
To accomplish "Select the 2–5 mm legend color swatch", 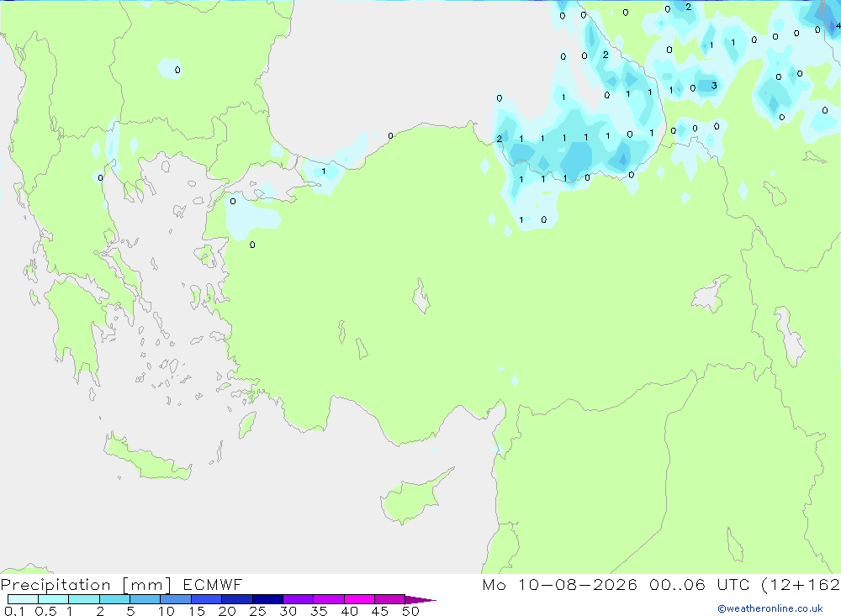I will (114, 599).
